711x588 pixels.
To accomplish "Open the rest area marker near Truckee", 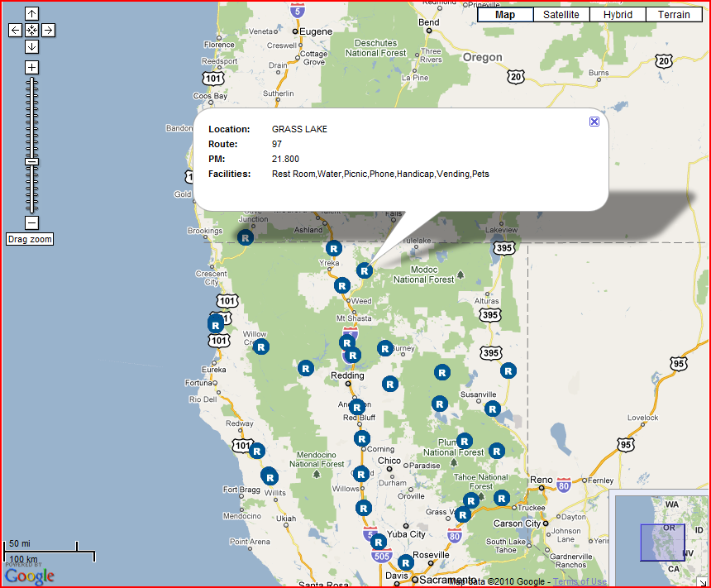I will tap(503, 498).
